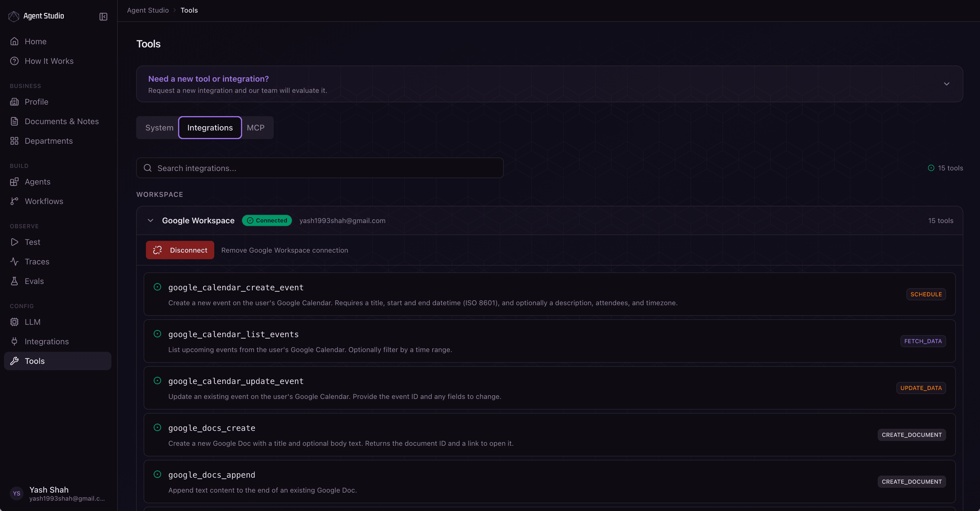Toggle the google_calendar_create_event status circle
The width and height of the screenshot is (980, 511).
pos(157,287)
